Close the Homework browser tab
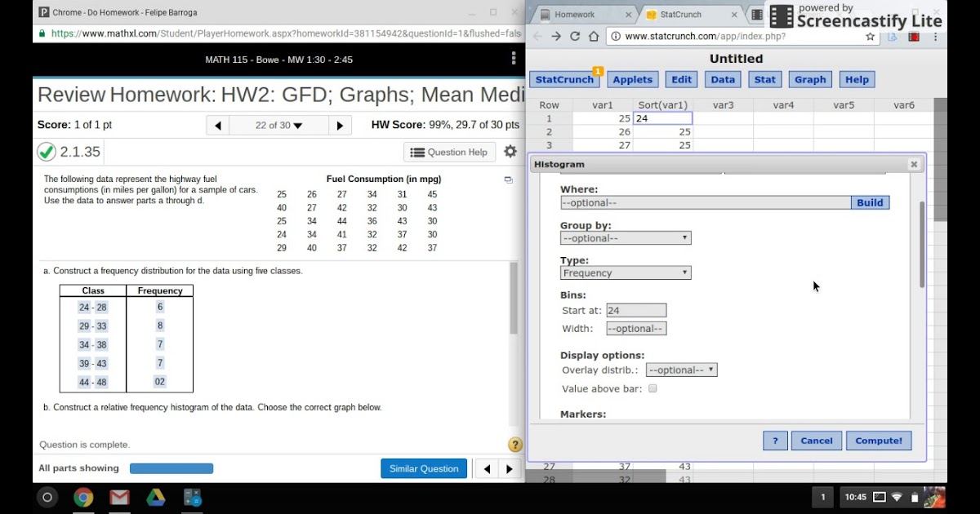This screenshot has height=514, width=980. 629,15
